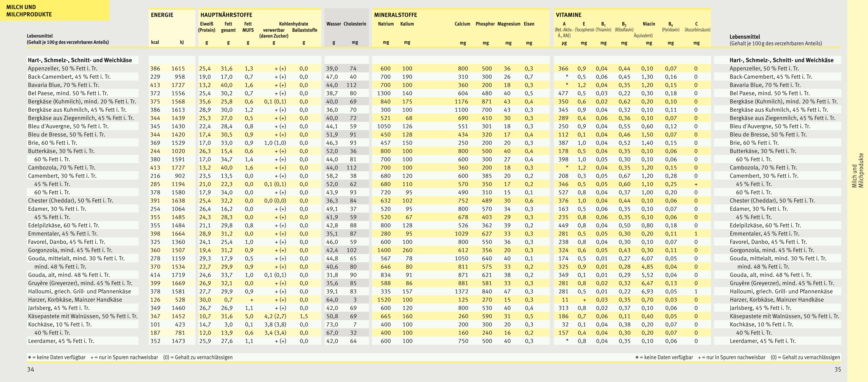Click the 'Wasser' column heading

(x=334, y=24)
